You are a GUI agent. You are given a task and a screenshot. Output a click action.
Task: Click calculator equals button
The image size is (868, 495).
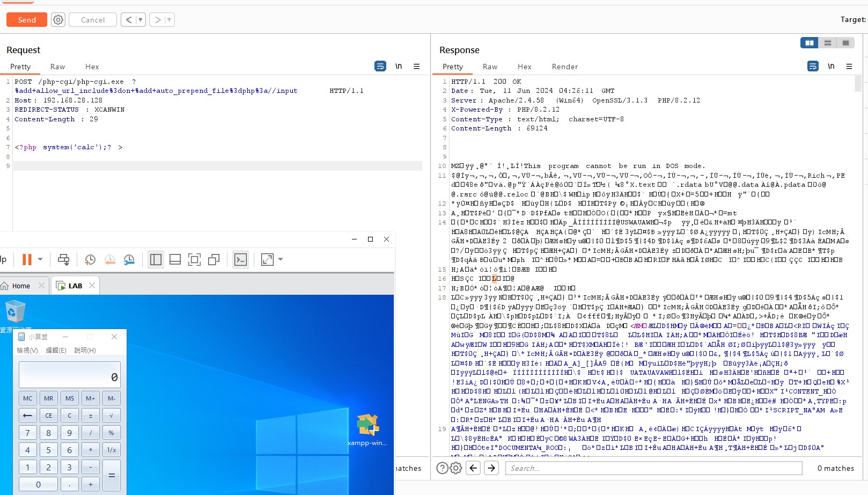pos(111,476)
